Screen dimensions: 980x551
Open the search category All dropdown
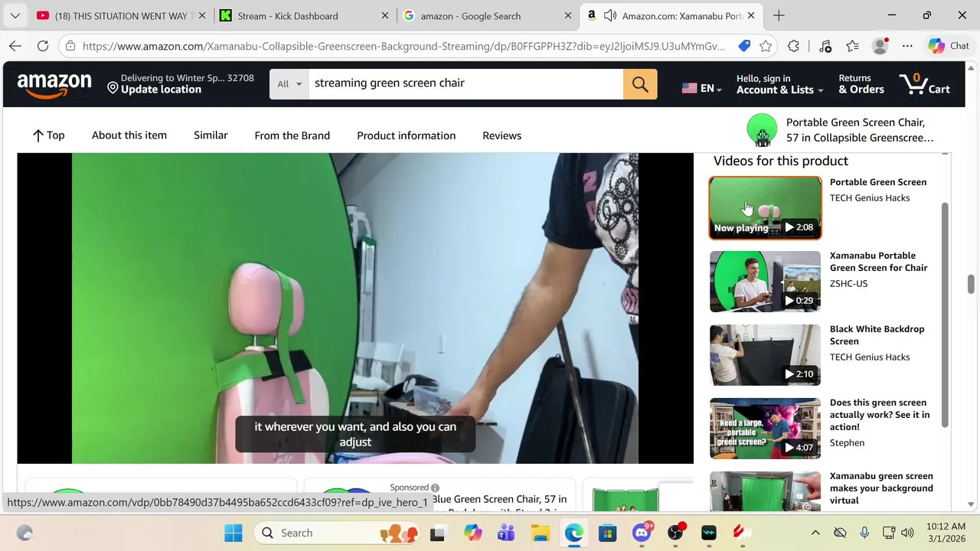coord(289,83)
